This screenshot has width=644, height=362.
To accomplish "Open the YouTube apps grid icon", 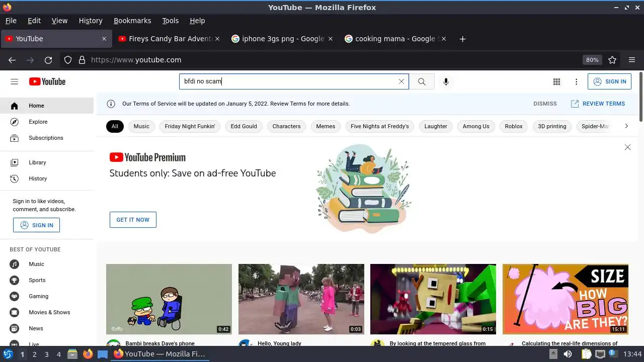I will [556, 81].
